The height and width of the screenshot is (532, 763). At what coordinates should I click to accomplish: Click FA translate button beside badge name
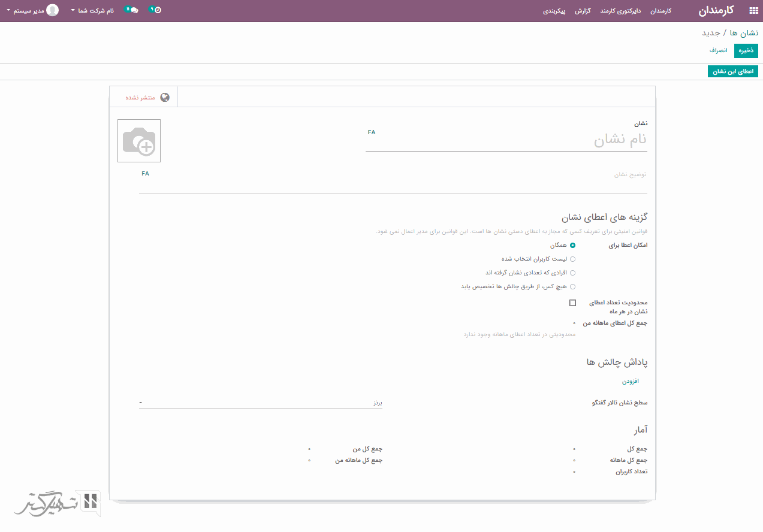(x=372, y=132)
